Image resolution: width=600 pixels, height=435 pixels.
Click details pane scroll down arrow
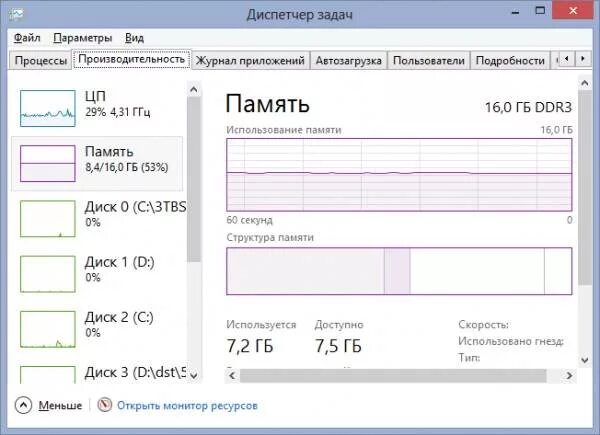pos(585,360)
